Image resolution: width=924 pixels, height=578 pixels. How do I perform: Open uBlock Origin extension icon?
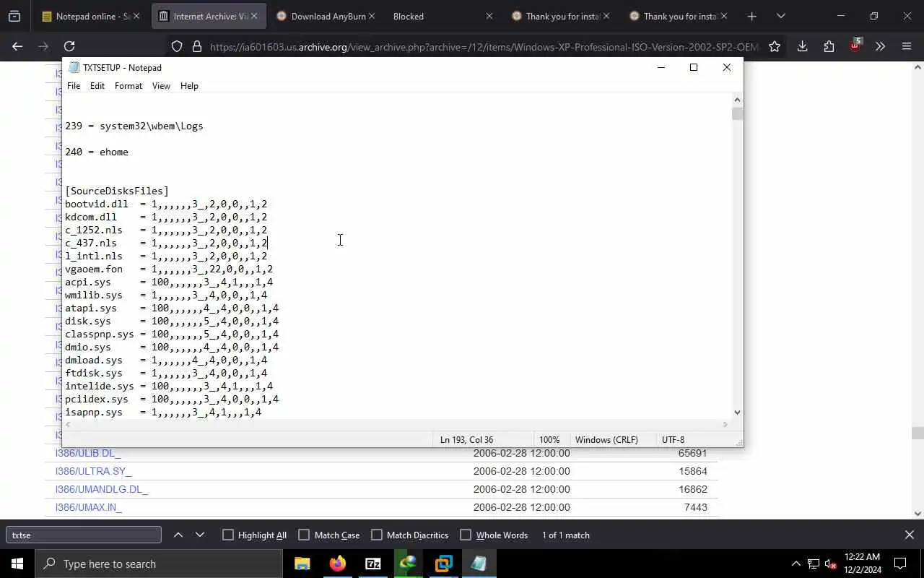[855, 46]
